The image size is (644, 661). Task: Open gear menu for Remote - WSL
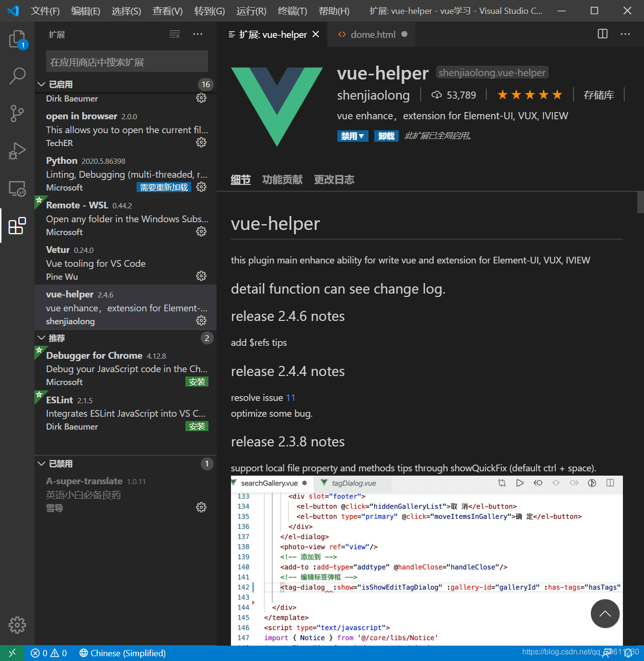coord(201,231)
